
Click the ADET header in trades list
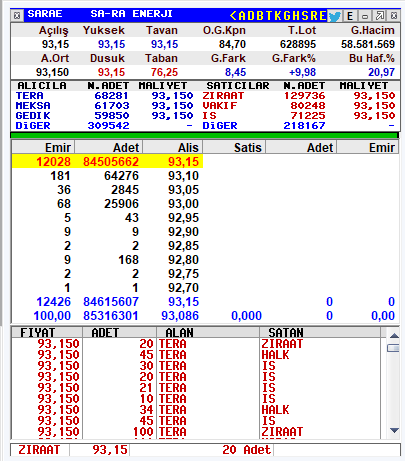click(x=119, y=333)
